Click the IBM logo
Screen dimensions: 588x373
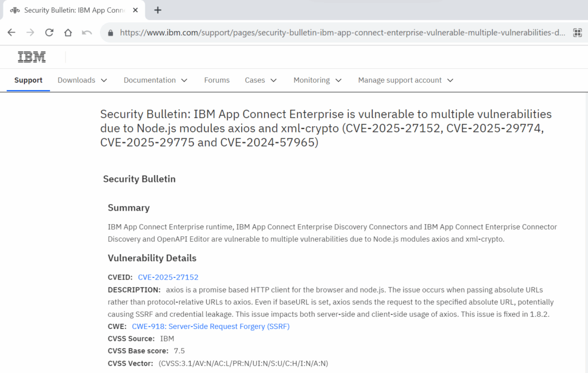(x=32, y=57)
